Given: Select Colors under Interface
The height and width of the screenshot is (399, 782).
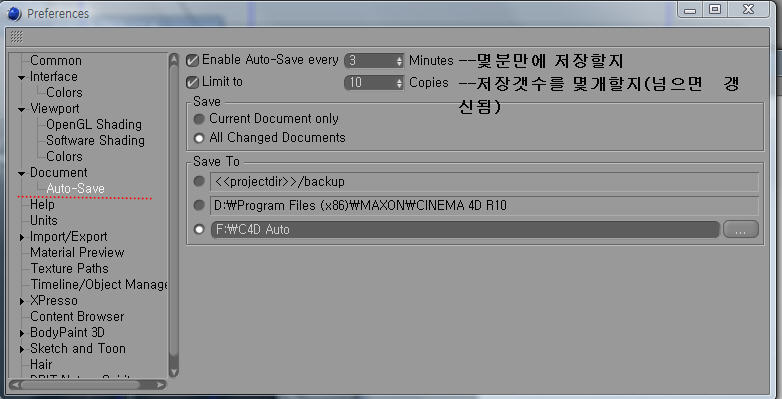Looking at the screenshot, I should [64, 92].
